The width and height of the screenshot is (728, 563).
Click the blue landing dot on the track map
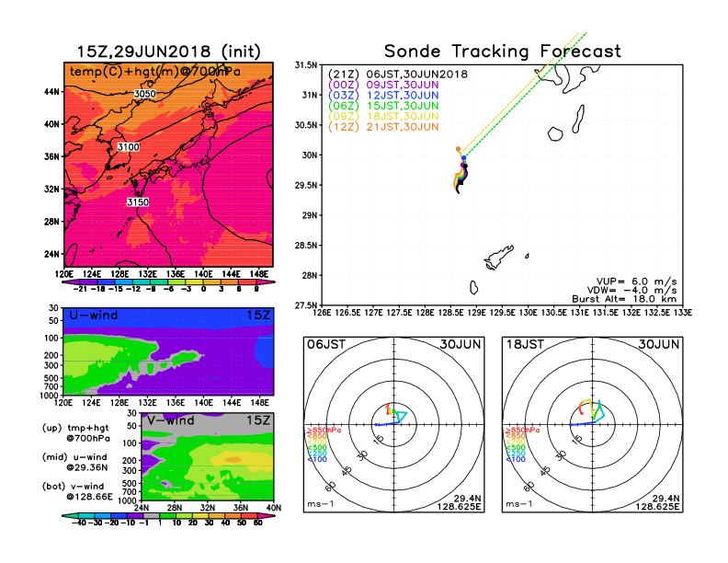tap(464, 158)
